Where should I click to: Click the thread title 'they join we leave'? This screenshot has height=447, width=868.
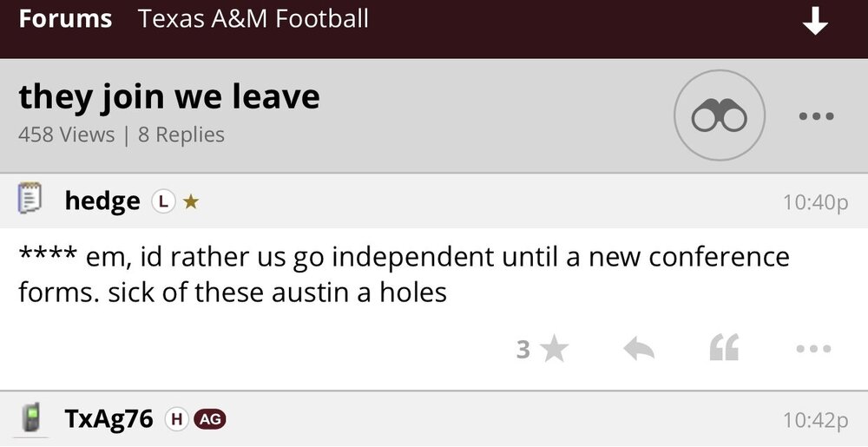[169, 96]
